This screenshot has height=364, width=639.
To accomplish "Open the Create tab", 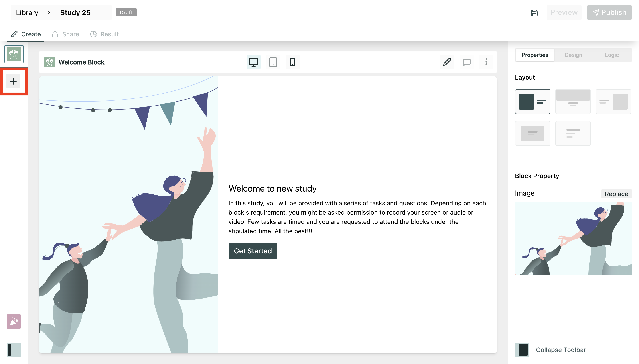I will (x=26, y=34).
